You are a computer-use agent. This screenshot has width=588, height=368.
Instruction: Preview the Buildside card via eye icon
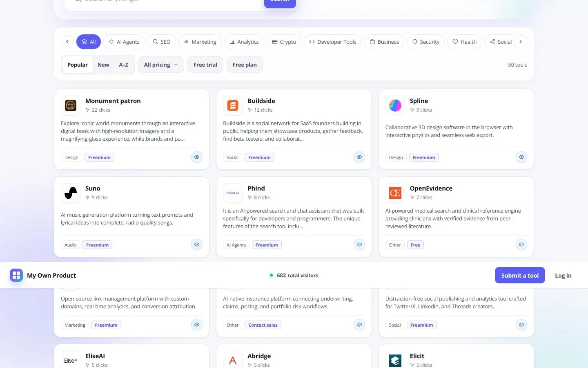(359, 157)
